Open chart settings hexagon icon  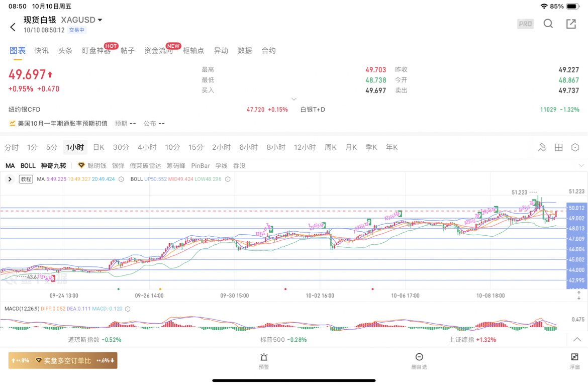coord(575,147)
